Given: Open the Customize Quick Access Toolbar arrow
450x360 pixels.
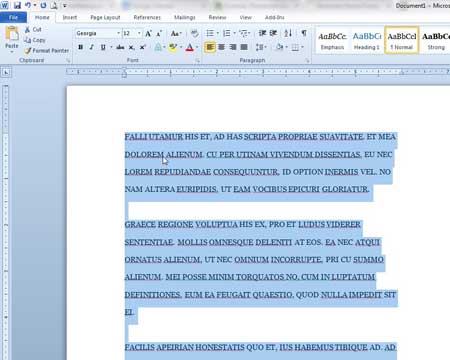Looking at the screenshot, I should pyautogui.click(x=65, y=5).
